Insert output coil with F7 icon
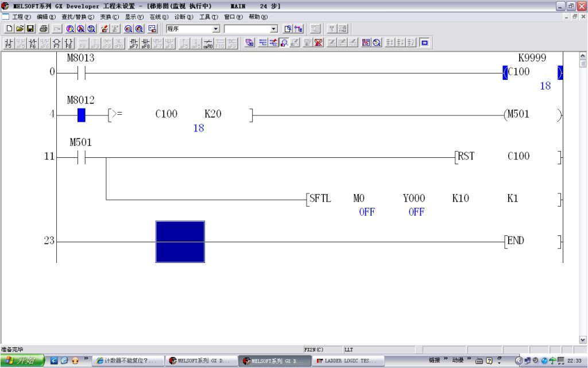 point(56,43)
